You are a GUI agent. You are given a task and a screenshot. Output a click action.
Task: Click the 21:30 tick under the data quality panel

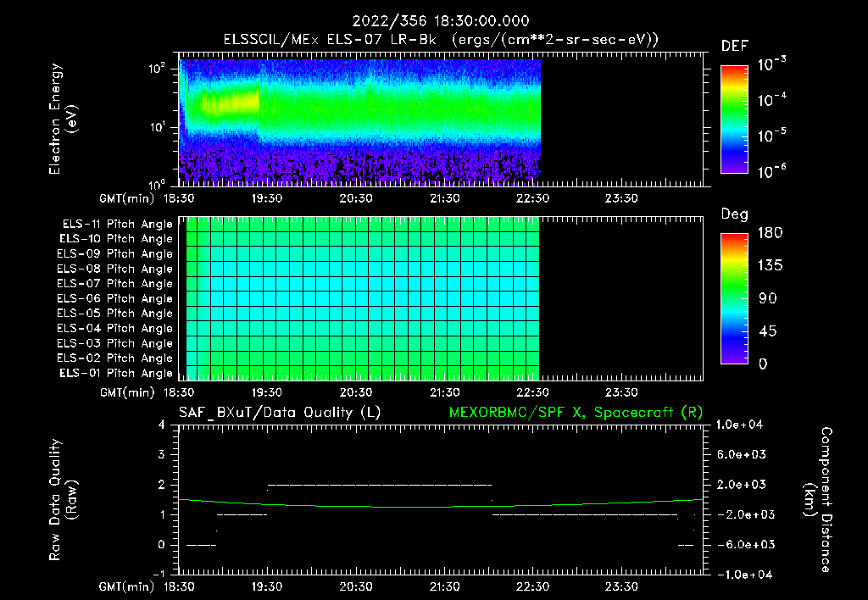pyautogui.click(x=444, y=586)
